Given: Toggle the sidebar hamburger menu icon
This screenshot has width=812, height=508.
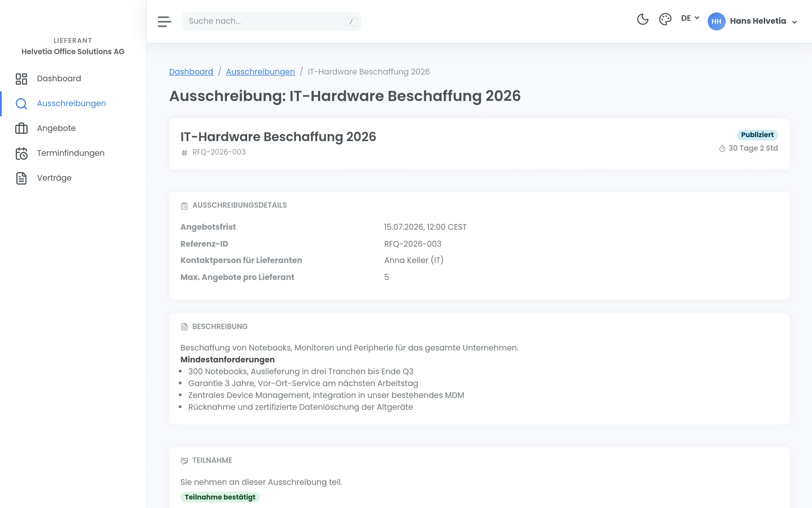Looking at the screenshot, I should click(x=164, y=21).
